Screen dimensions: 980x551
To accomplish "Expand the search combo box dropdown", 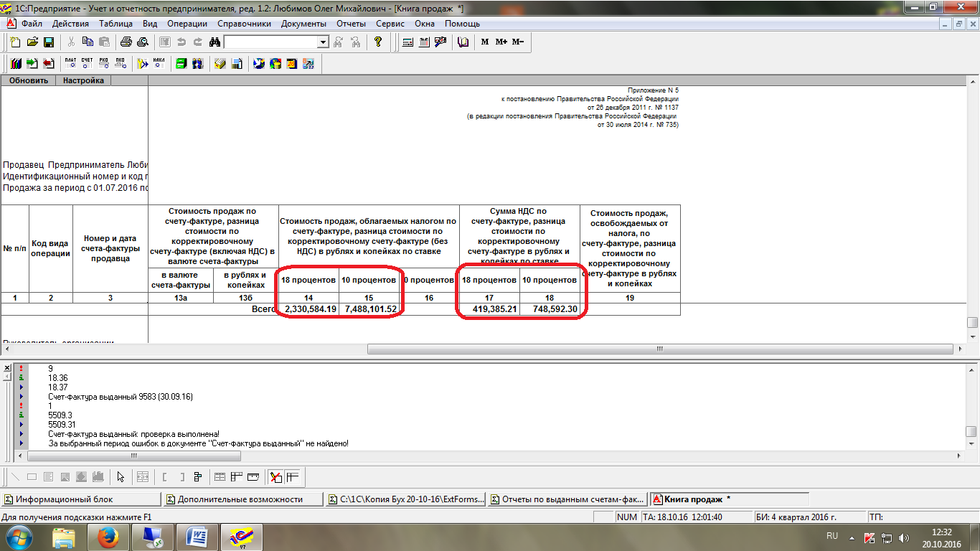I will pos(322,42).
